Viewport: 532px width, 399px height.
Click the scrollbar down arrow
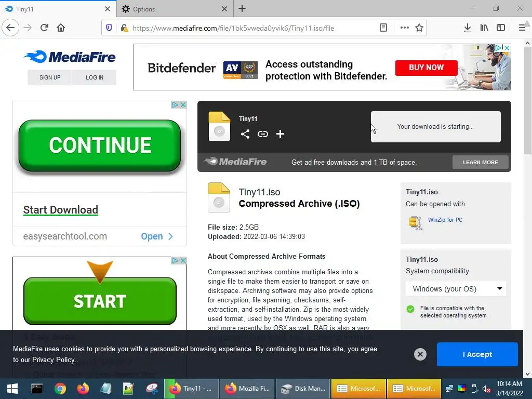527,374
